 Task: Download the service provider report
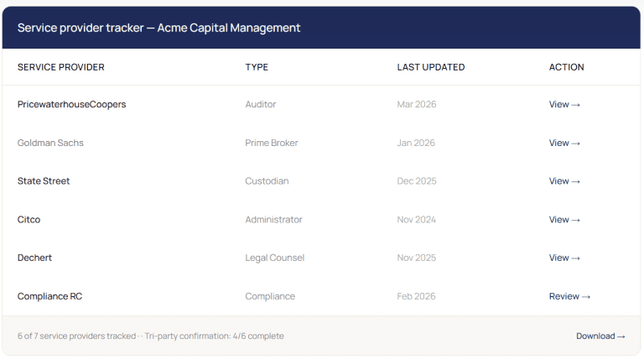coord(600,337)
